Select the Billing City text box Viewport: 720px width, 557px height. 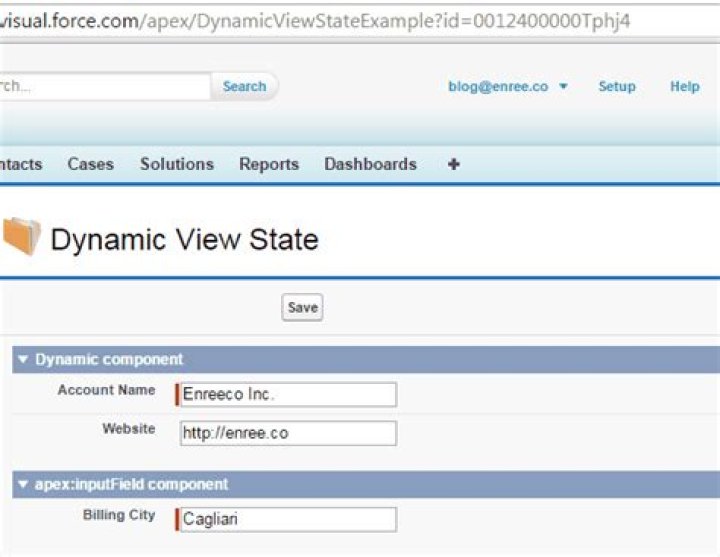point(287,520)
